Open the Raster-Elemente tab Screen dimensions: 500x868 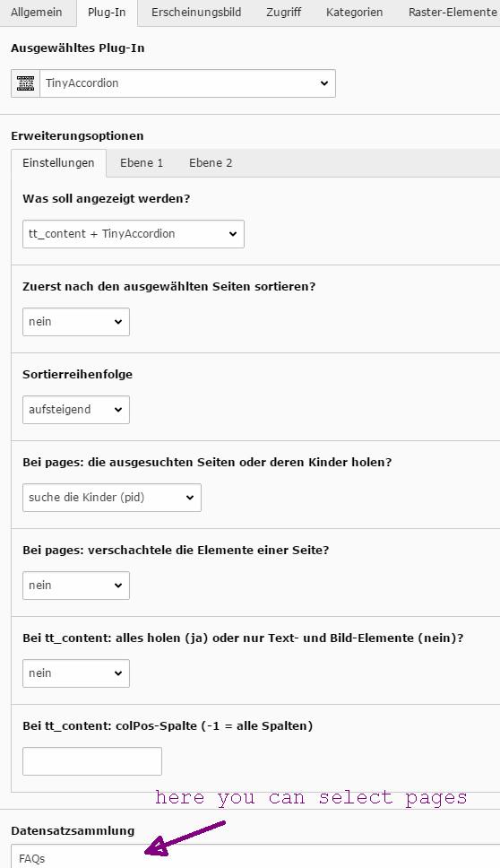tap(453, 13)
